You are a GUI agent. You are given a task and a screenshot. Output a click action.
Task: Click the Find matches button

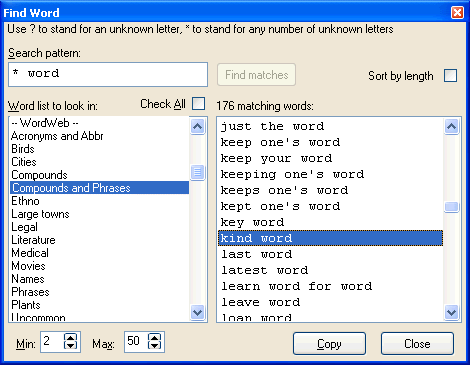pyautogui.click(x=256, y=75)
